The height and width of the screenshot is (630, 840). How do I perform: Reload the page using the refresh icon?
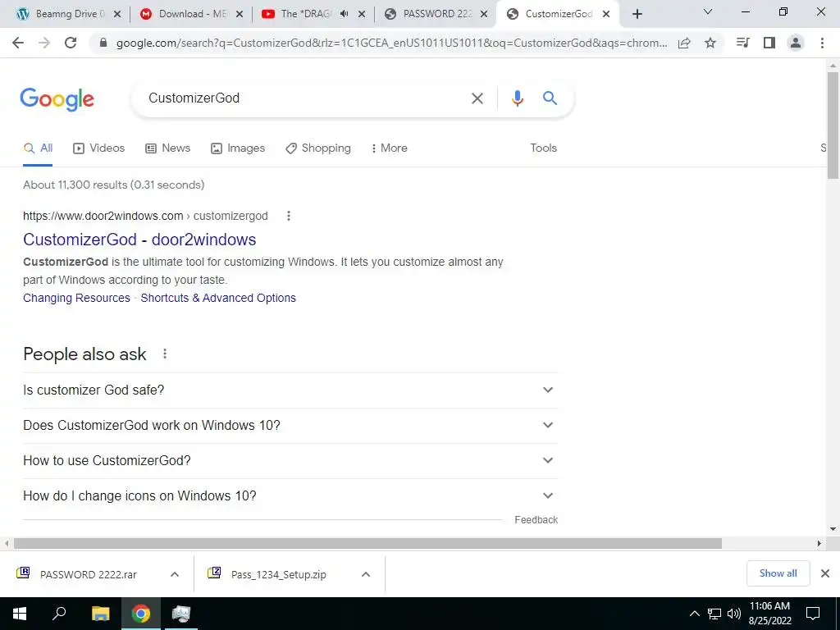[x=71, y=43]
